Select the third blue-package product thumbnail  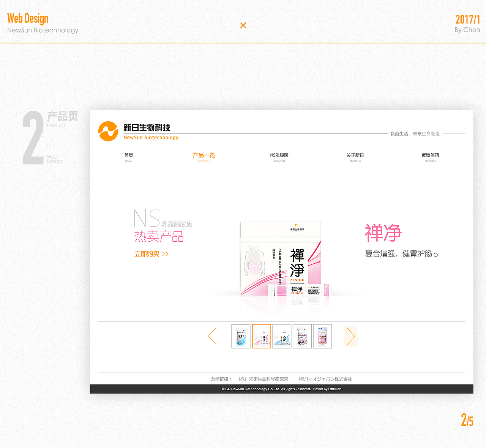click(282, 336)
